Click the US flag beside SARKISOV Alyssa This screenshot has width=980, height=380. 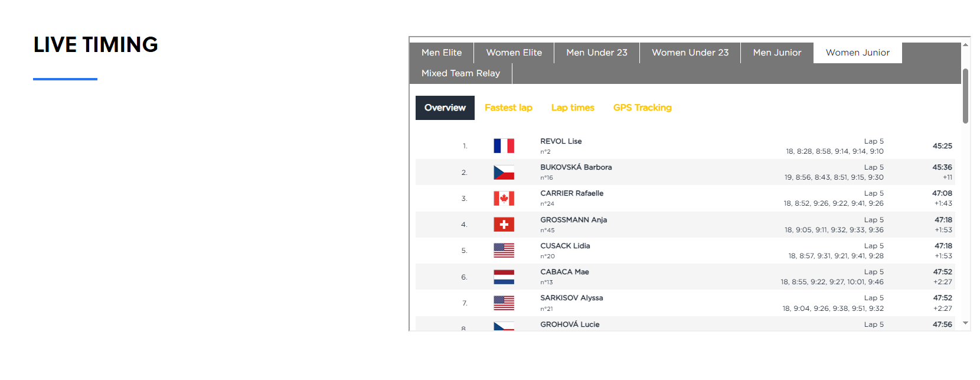504,303
